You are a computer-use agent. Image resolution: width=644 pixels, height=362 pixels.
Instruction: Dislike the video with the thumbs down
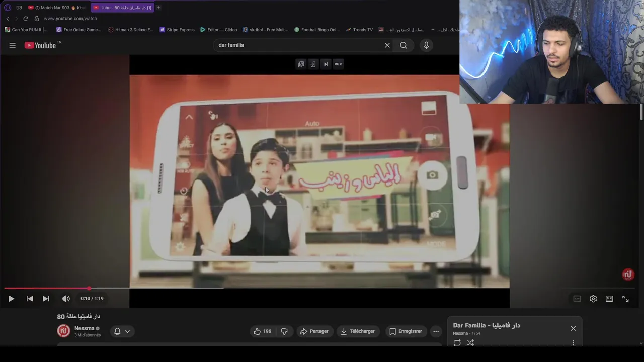click(284, 331)
